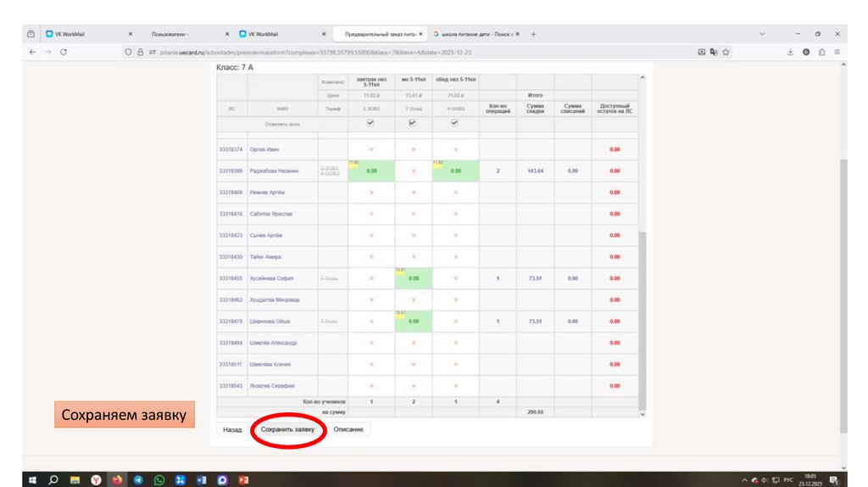Image resolution: width=868 pixels, height=487 pixels.
Task: Open PowerPoint from the taskbar
Action: 243,480
